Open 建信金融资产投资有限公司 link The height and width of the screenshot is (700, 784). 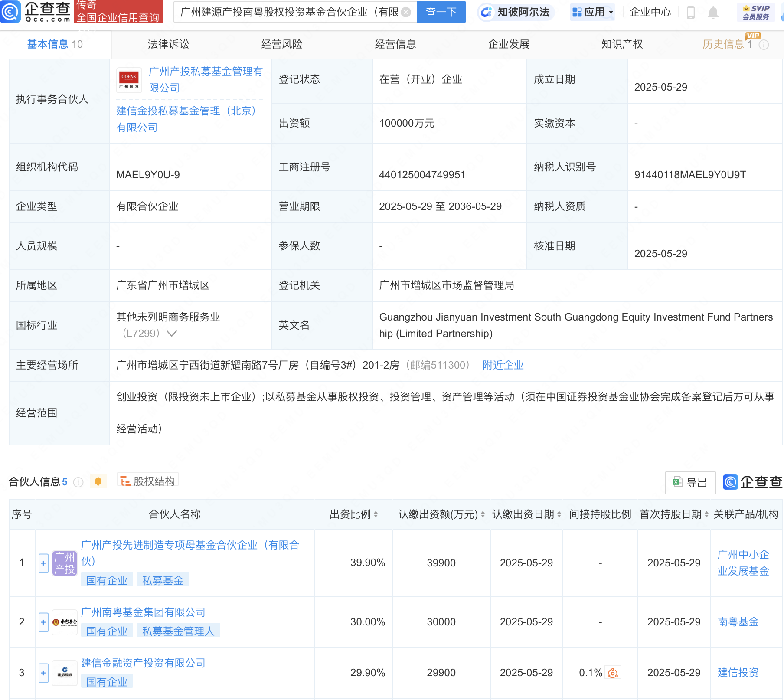[143, 663]
